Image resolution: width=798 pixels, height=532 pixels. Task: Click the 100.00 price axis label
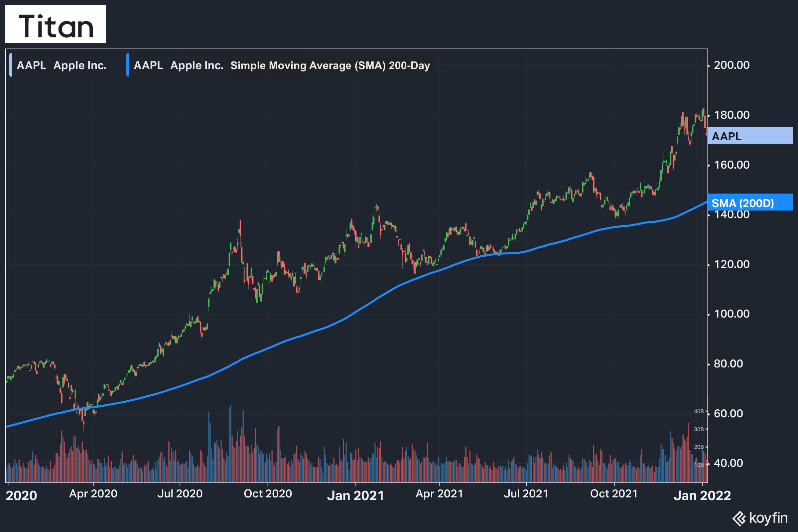coord(731,314)
